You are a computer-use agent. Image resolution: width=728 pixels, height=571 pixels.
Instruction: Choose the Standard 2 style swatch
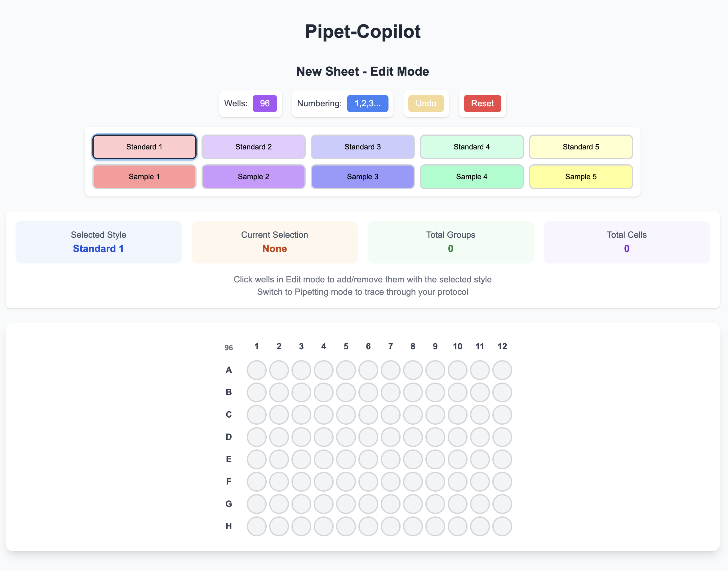pyautogui.click(x=254, y=147)
